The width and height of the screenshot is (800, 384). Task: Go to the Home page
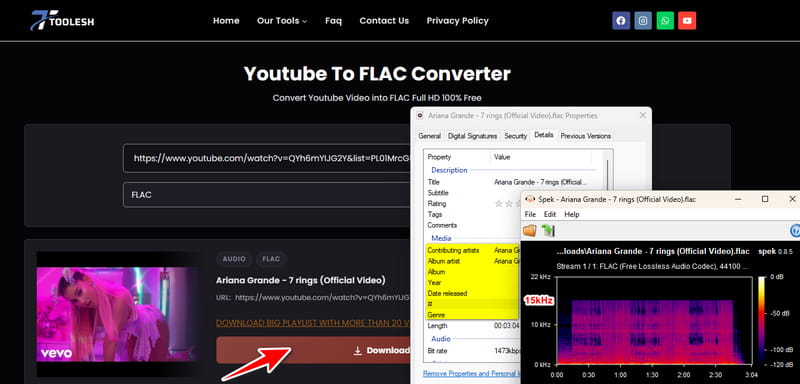pyautogui.click(x=226, y=21)
